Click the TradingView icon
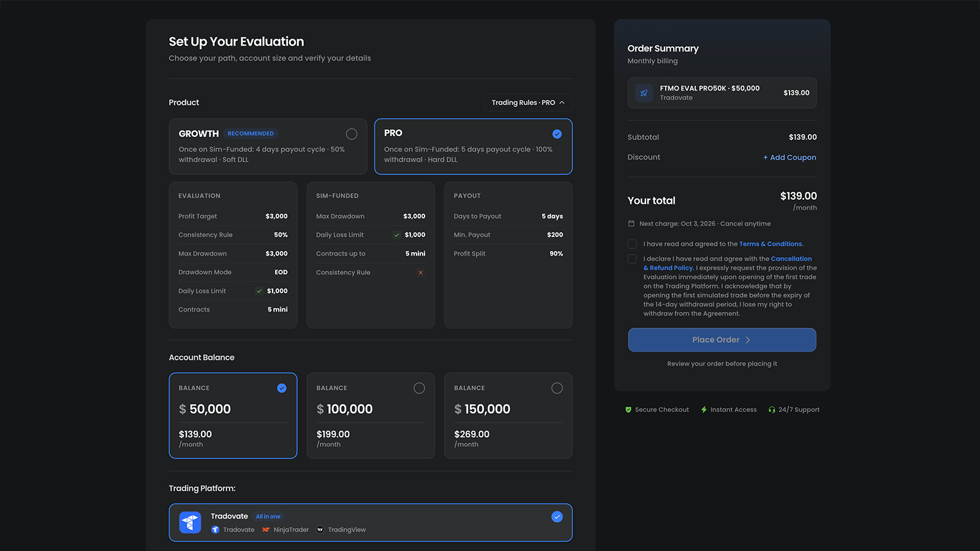The image size is (980, 551). pyautogui.click(x=320, y=530)
